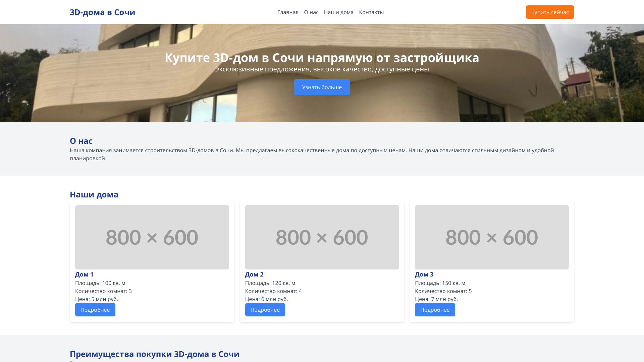Screen dimensions: 644x362
Task: Click the Подробнее button for Дом 3
Action: click(x=435, y=310)
